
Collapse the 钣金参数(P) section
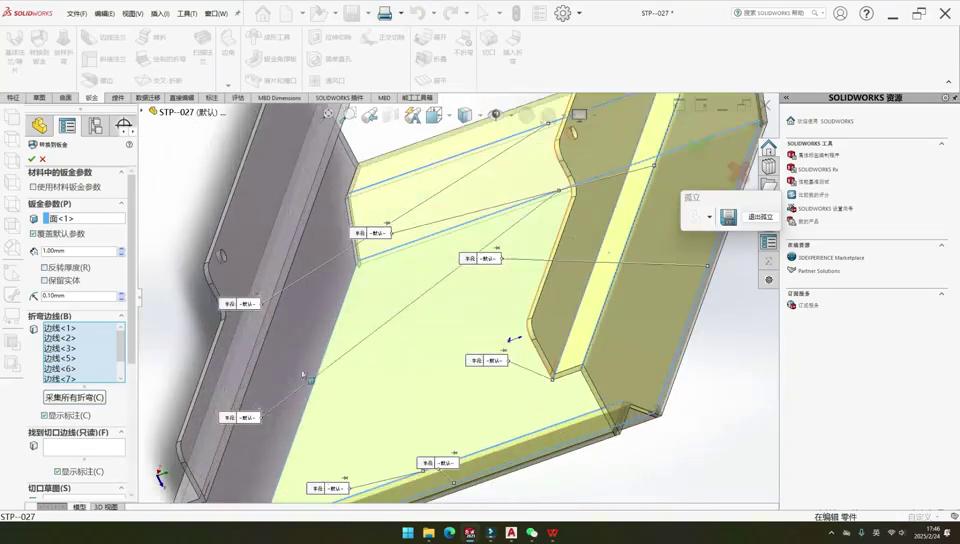coord(122,204)
